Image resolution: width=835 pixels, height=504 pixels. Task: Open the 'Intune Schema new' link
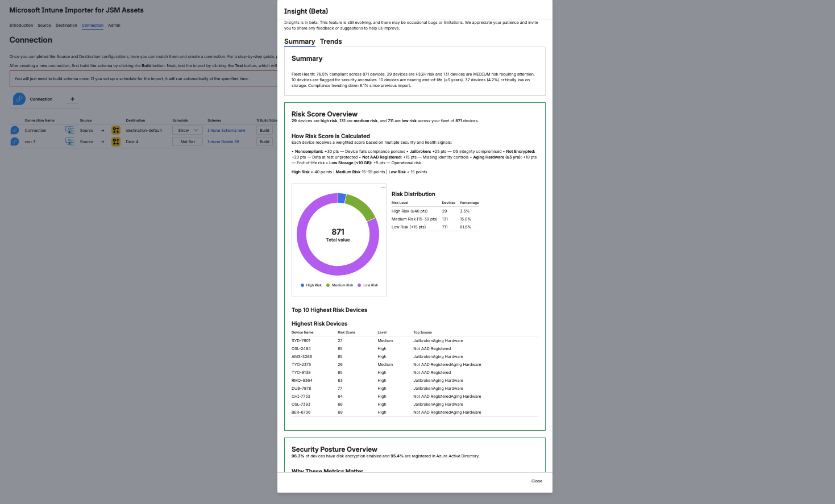click(226, 130)
